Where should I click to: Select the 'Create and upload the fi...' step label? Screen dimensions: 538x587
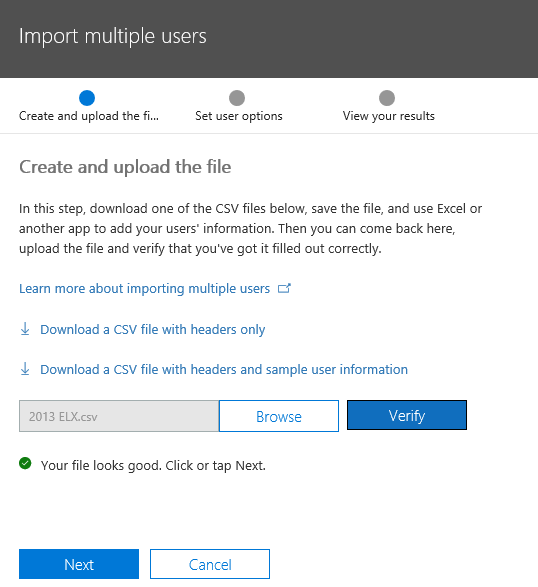pyautogui.click(x=89, y=116)
